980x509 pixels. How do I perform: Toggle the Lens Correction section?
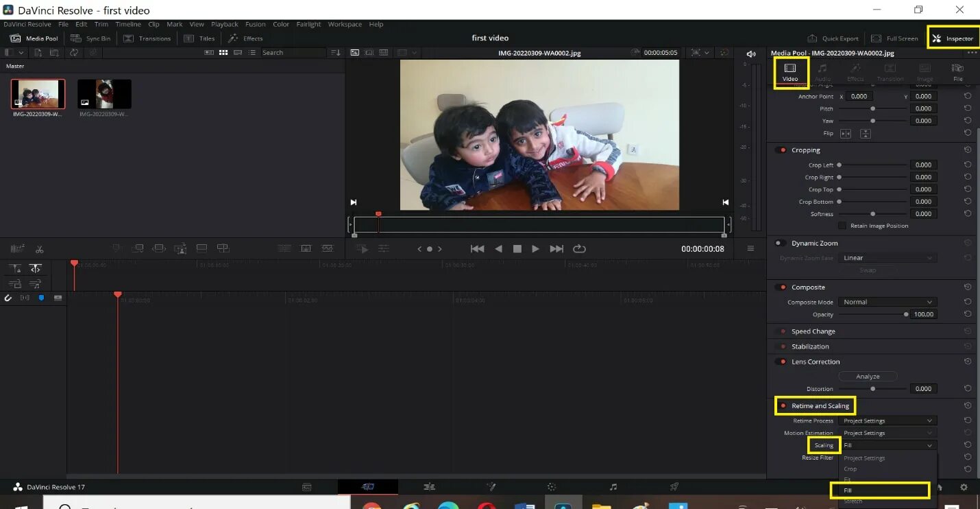[781, 362]
